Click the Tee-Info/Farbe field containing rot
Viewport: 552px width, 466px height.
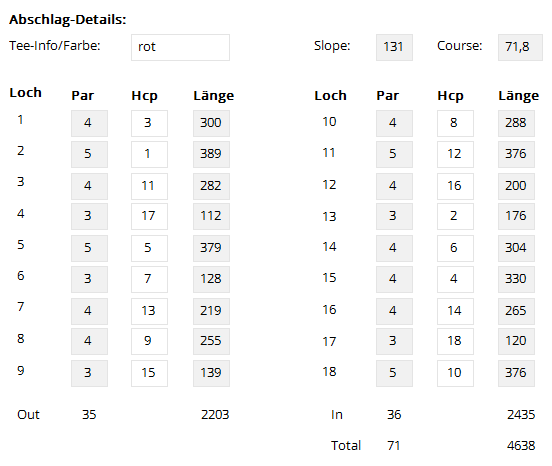[x=180, y=48]
